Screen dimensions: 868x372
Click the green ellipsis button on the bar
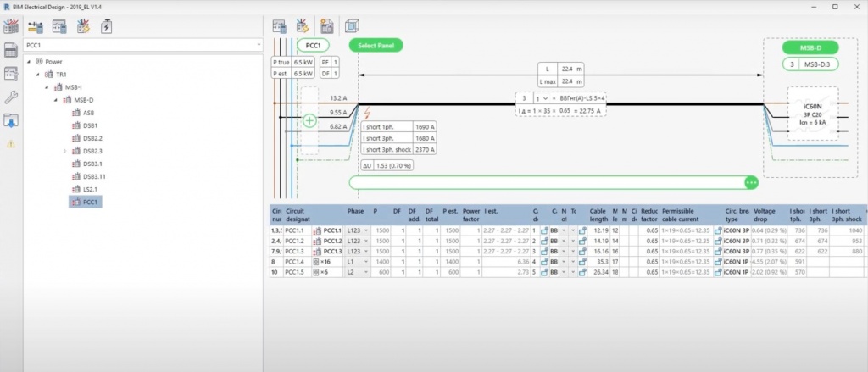click(751, 182)
